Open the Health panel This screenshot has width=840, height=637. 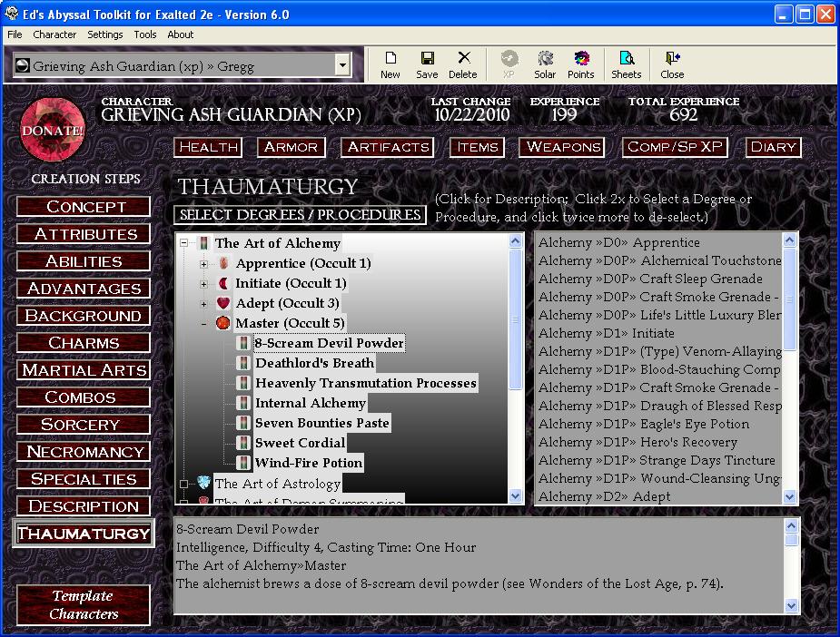208,147
